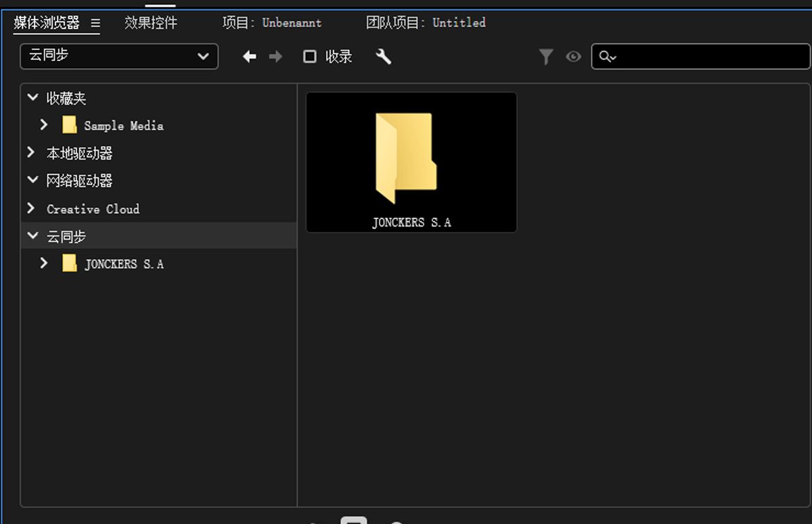
Task: Collapse the 收藏夹 section
Action: point(32,98)
